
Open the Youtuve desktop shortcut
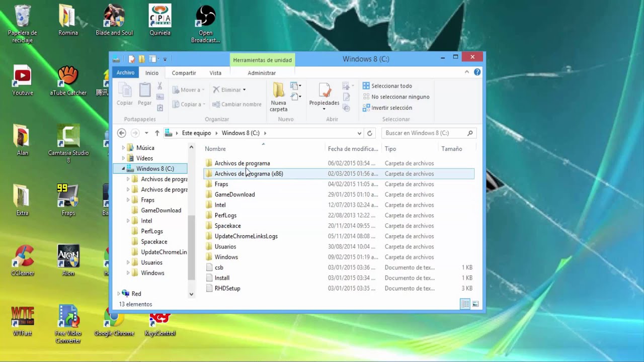pyautogui.click(x=23, y=80)
